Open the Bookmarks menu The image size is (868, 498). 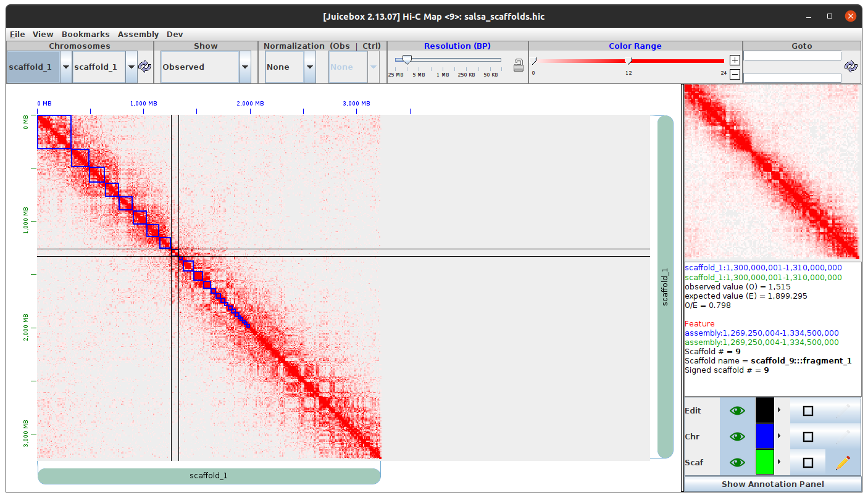pos(85,35)
